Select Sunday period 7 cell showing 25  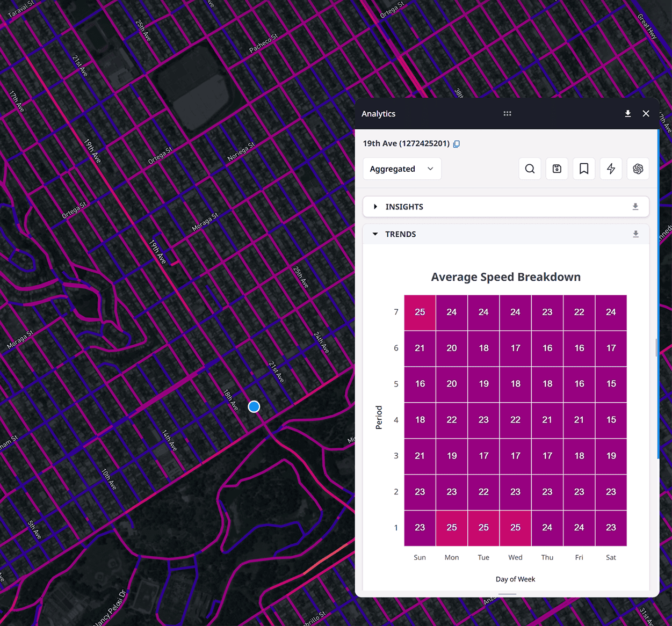pyautogui.click(x=420, y=312)
